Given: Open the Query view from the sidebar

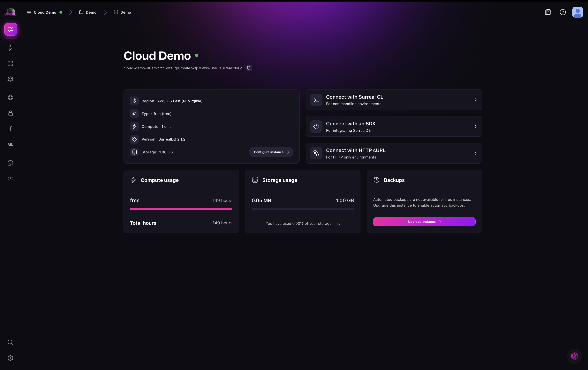Looking at the screenshot, I should [10, 48].
